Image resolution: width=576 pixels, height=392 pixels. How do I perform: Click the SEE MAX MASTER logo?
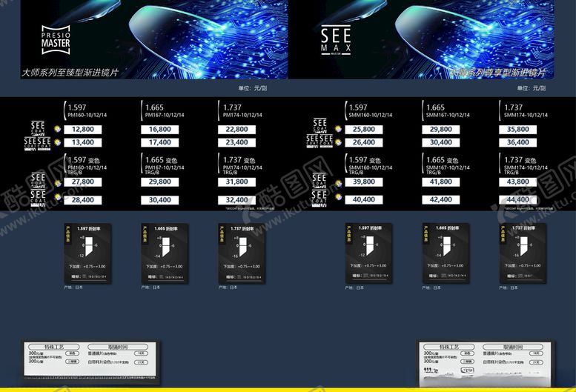pos(336,40)
